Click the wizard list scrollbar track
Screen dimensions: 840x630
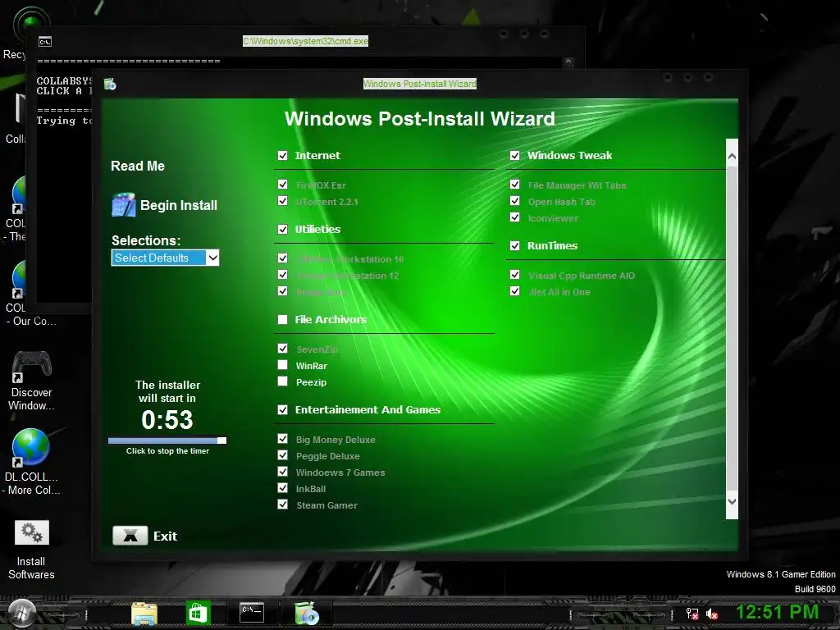coord(732,329)
